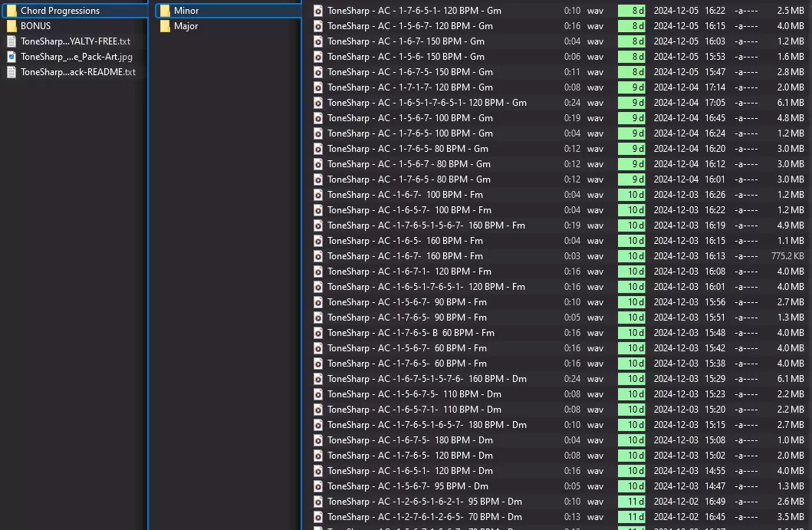The height and width of the screenshot is (530, 812).
Task: Select file name 'AC -1-6-5-7- 100 BPM - Fm'
Action: [x=409, y=210]
